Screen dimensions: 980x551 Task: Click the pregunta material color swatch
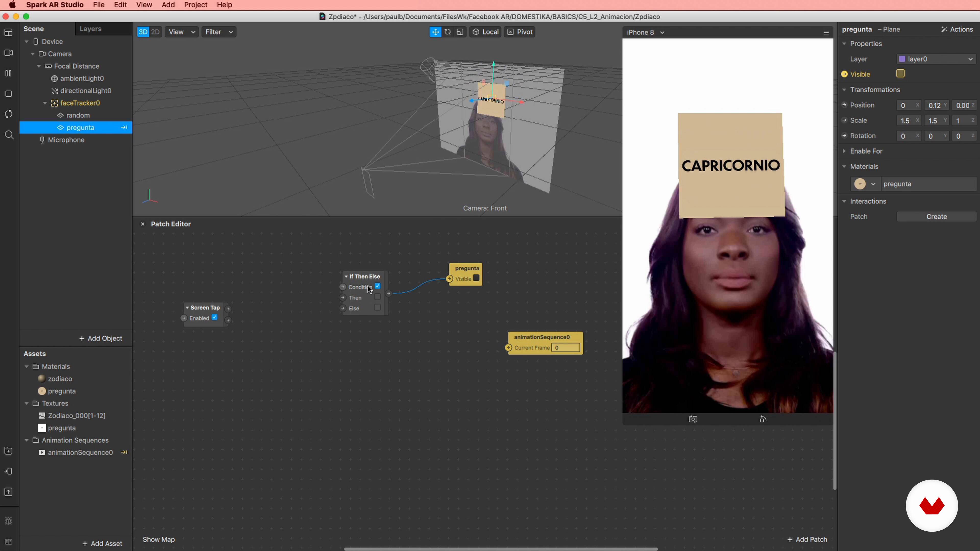[x=860, y=184]
